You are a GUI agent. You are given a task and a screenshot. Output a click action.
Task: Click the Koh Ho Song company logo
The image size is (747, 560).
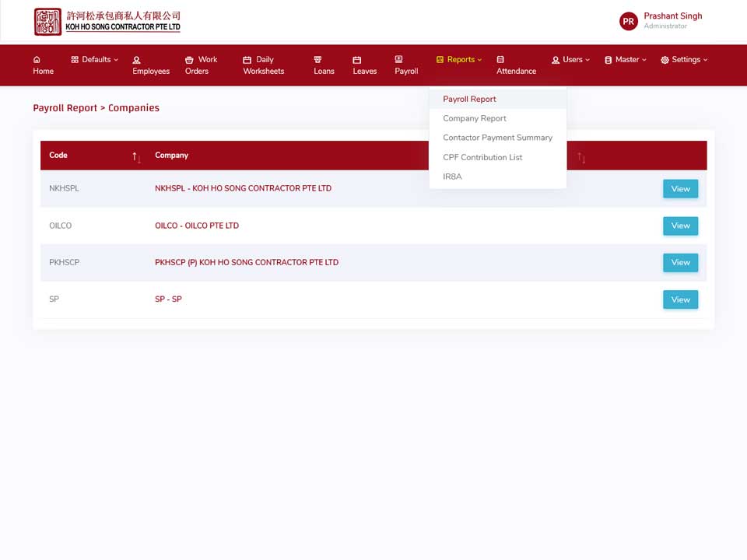tap(107, 22)
